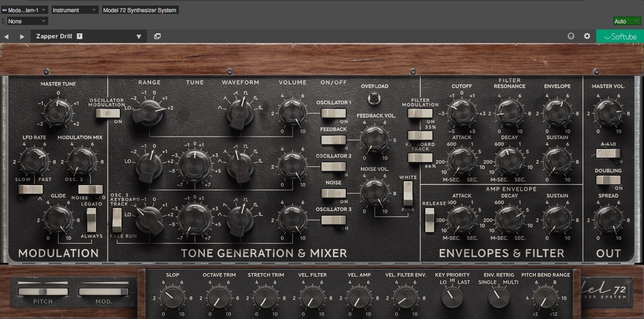Click the LFO Rate knob
The width and height of the screenshot is (644, 319).
[x=34, y=162]
